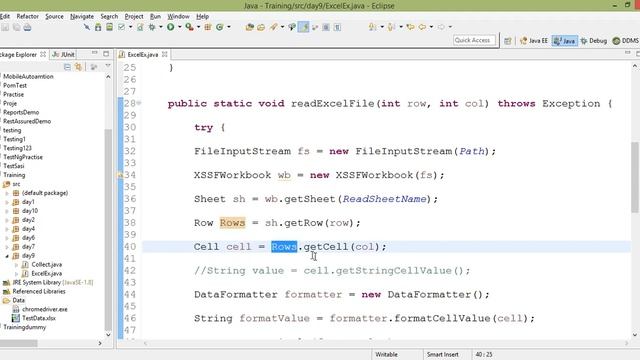Collapse the method fold marker at line 28
Image resolution: width=640 pixels, height=360 pixels.
[139, 103]
